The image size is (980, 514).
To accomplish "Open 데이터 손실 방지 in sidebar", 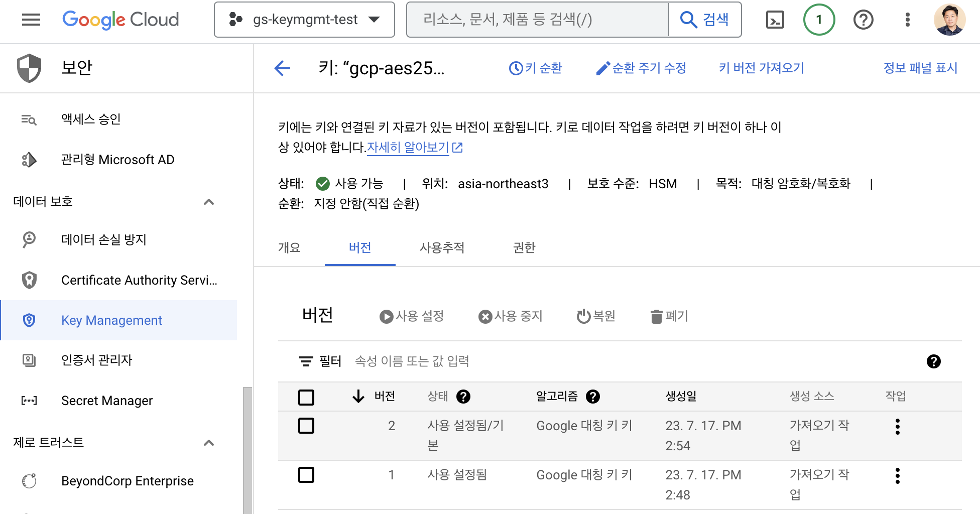I will pyautogui.click(x=118, y=240).
